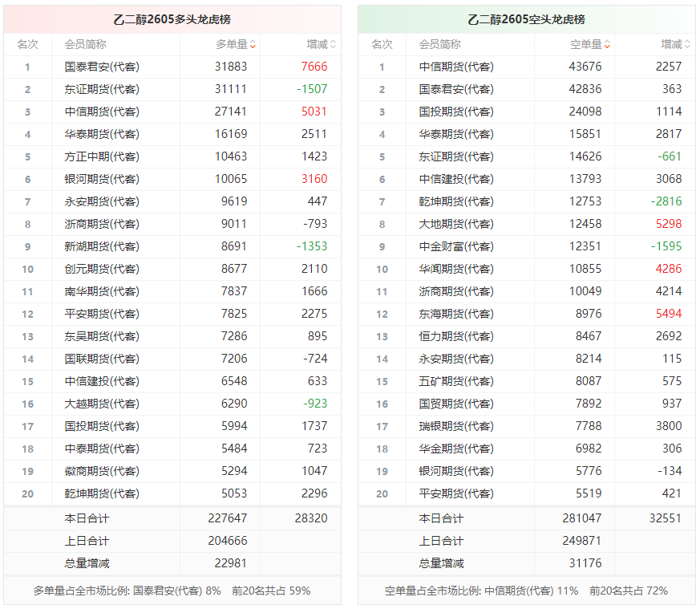The width and height of the screenshot is (700, 609).
Task: Select short position value 10049
Action: 585,291
